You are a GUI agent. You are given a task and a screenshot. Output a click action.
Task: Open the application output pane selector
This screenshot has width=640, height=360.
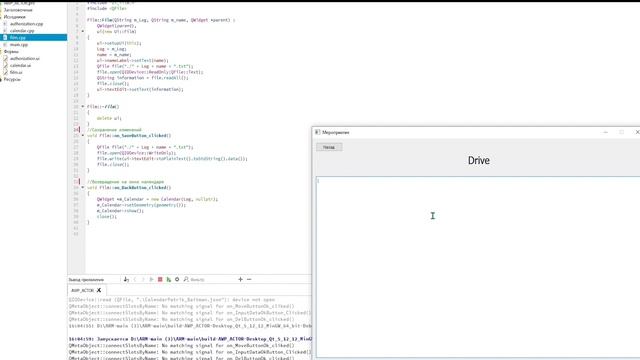tap(86, 280)
